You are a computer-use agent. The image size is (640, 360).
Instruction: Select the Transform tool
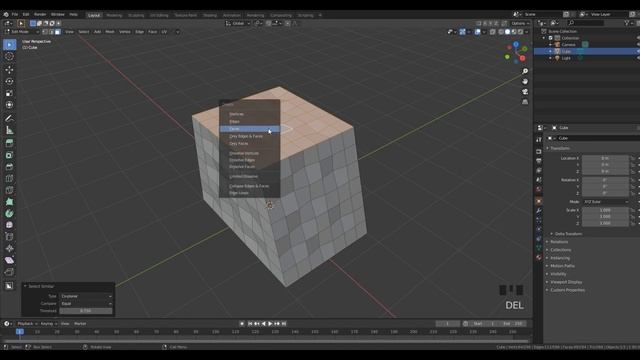click(9, 105)
